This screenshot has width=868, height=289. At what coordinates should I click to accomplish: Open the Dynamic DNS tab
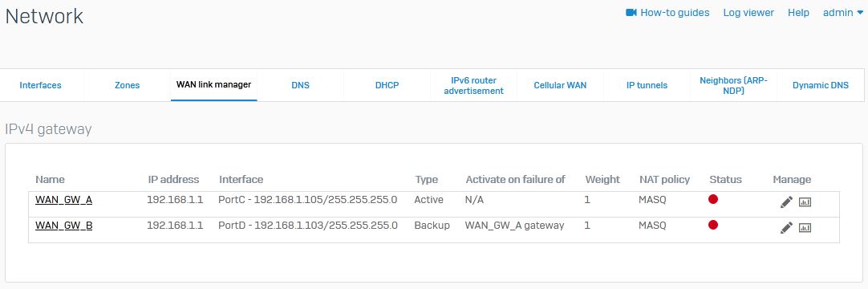point(821,85)
